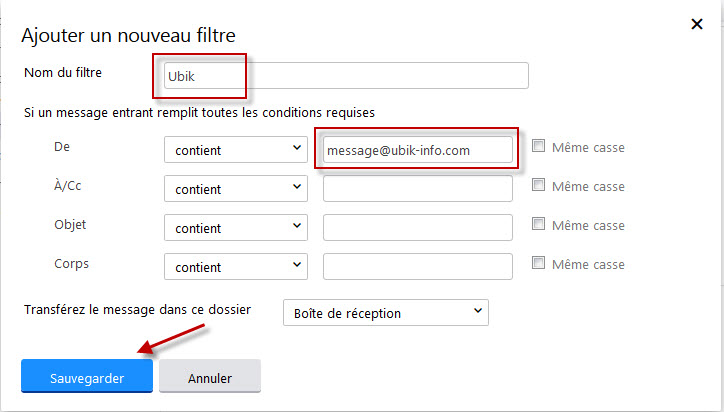Close the Ajouter un nouveau filtre dialog

[697, 24]
